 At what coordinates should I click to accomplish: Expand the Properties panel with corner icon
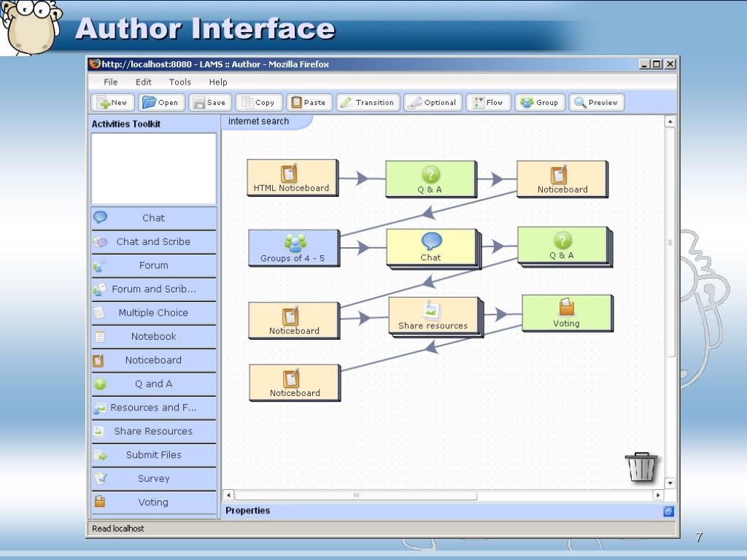[x=668, y=511]
